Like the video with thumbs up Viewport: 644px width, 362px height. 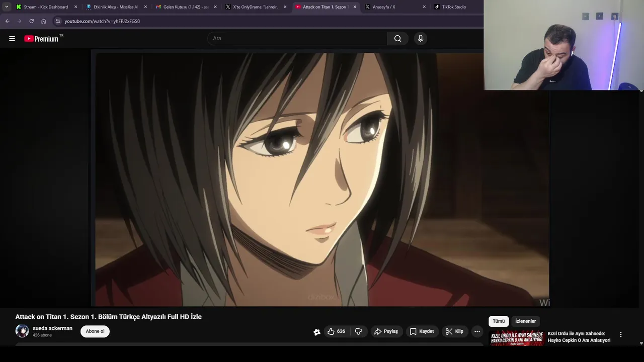click(x=336, y=331)
